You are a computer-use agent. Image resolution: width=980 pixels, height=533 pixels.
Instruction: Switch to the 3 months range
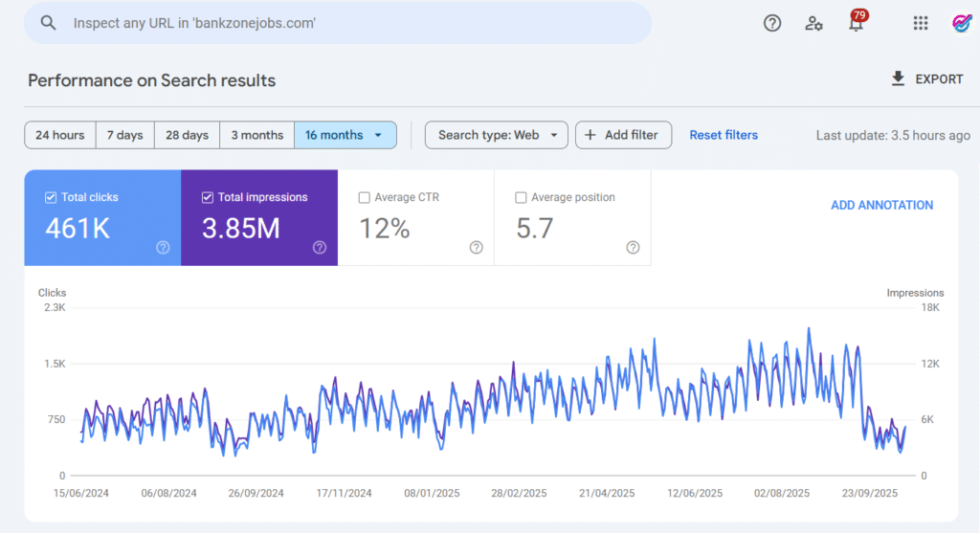[256, 135]
